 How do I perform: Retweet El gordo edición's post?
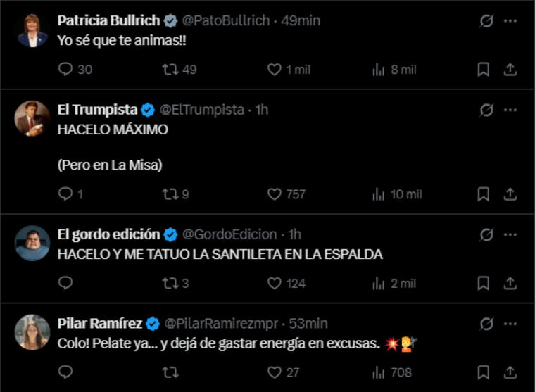170,283
